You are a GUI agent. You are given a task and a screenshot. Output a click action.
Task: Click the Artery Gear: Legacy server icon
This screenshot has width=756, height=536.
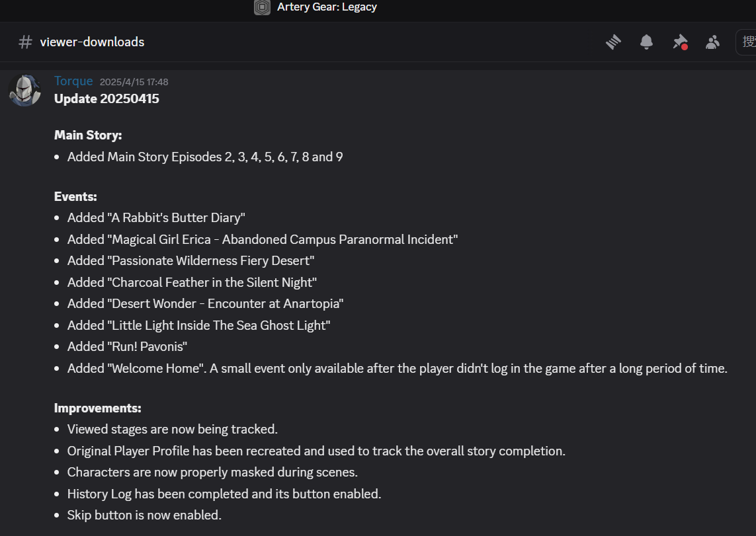(262, 7)
